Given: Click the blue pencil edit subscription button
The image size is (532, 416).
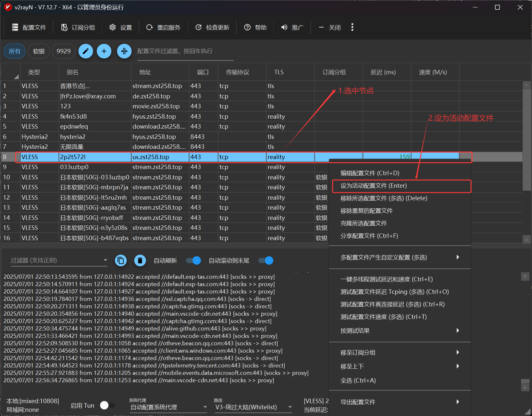Looking at the screenshot, I should point(86,51).
